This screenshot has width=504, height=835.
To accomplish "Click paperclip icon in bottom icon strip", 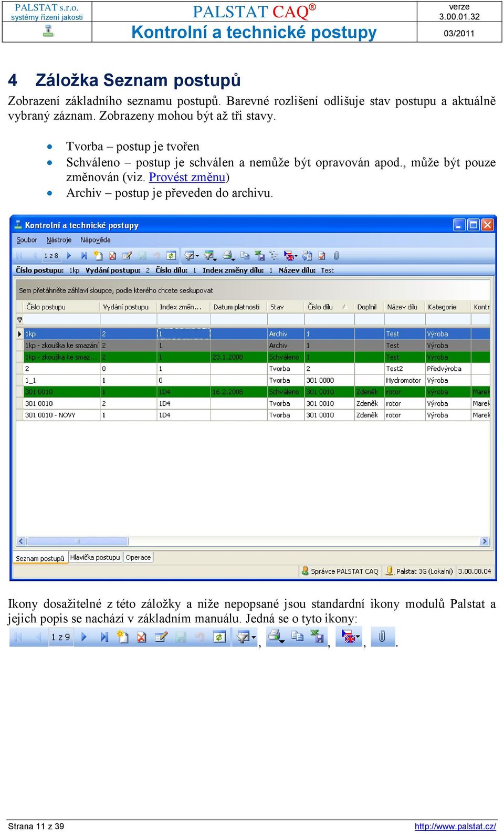I will [x=382, y=636].
